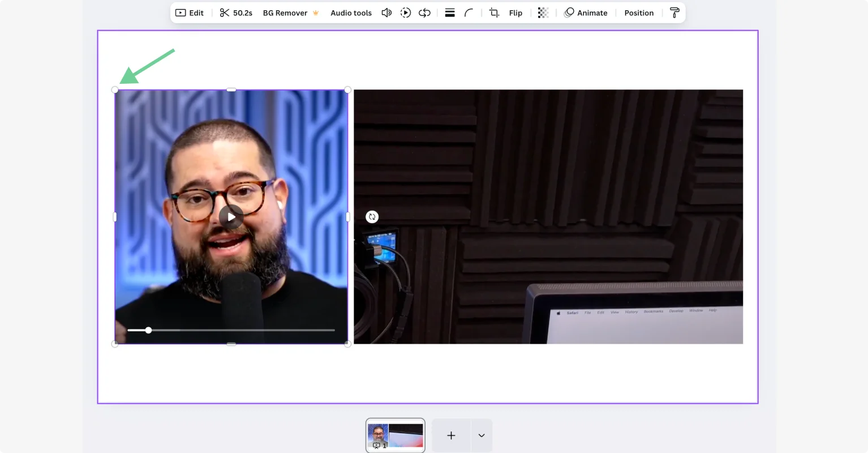The image size is (868, 453).
Task: Open playback settings with the circled play icon
Action: (x=405, y=12)
